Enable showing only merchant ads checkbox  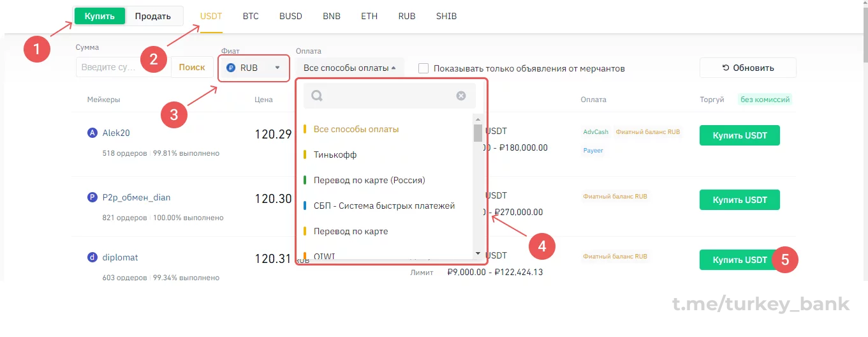click(423, 68)
